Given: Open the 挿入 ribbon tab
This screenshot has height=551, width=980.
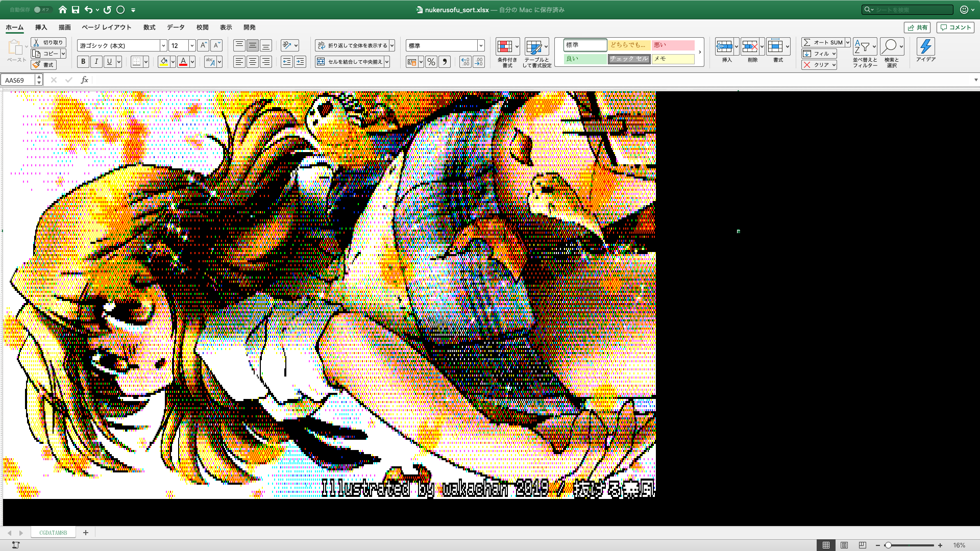Looking at the screenshot, I should [x=41, y=28].
